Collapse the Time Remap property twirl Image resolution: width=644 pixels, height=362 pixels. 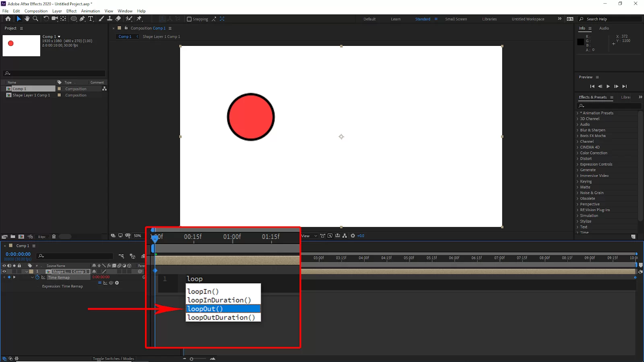point(32,277)
